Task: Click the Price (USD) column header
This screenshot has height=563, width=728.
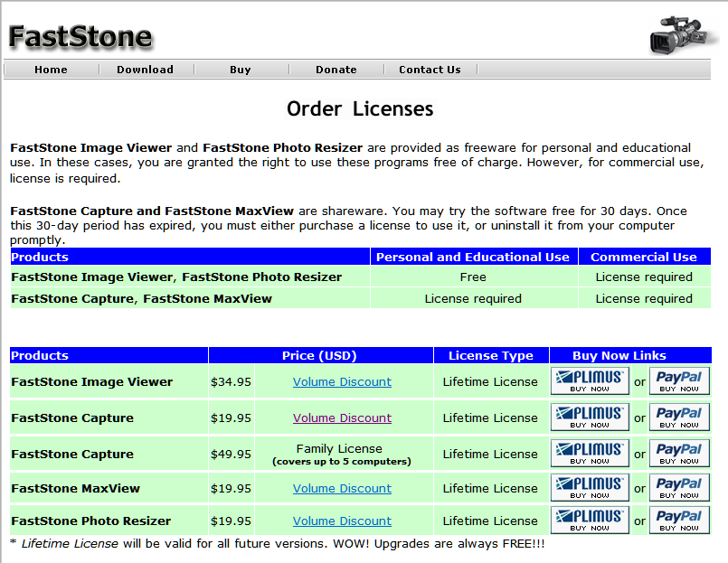Action: 319,355
